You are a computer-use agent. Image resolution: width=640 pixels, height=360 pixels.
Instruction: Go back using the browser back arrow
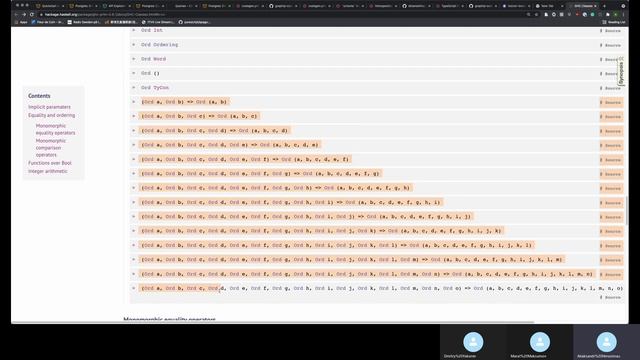[x=16, y=14]
